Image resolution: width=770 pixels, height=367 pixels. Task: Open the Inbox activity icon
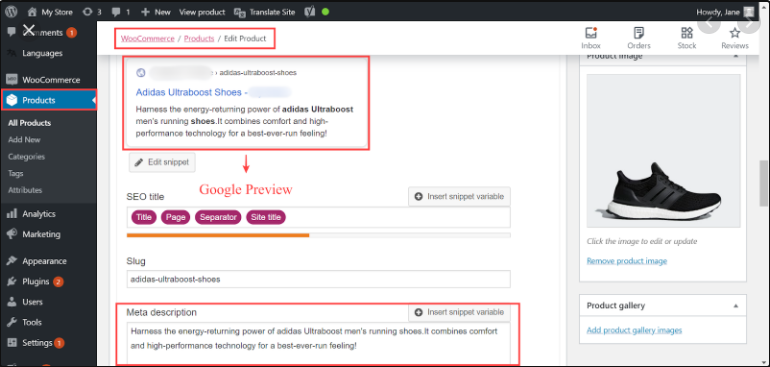click(591, 38)
